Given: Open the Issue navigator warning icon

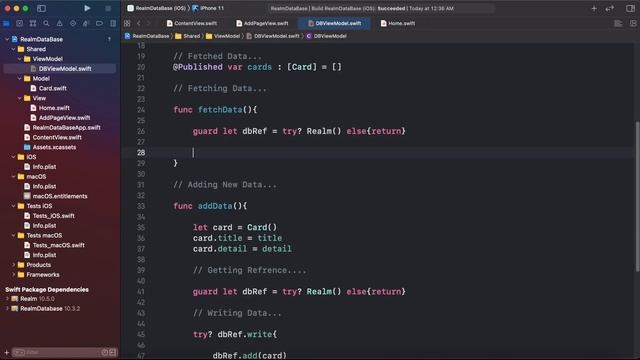Looking at the screenshot, I should (60, 23).
